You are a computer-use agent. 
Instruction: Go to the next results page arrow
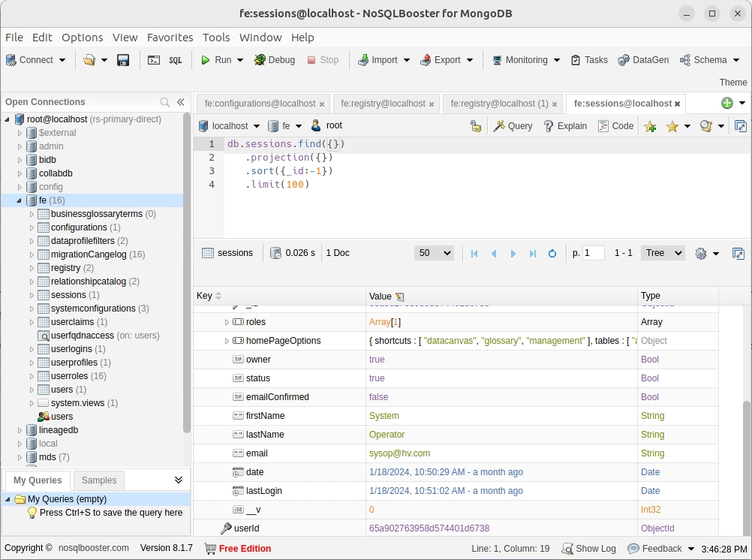click(513, 254)
